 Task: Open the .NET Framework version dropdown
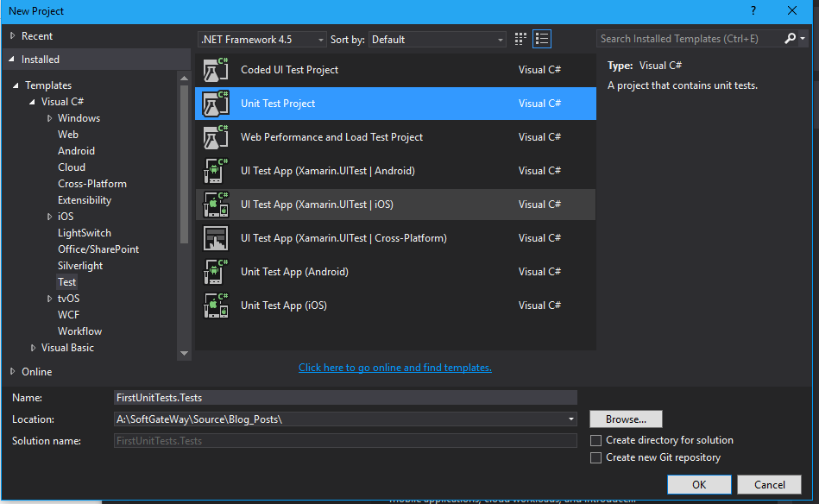262,40
